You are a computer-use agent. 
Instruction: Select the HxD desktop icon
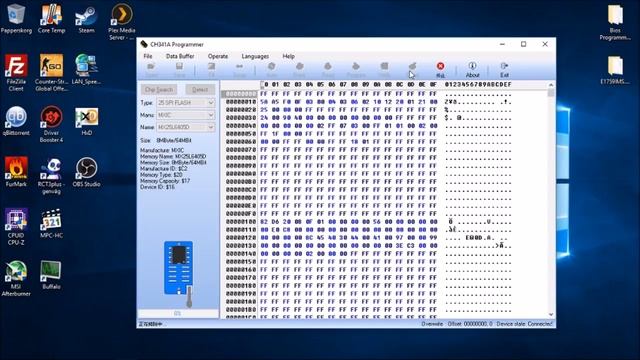point(86,121)
